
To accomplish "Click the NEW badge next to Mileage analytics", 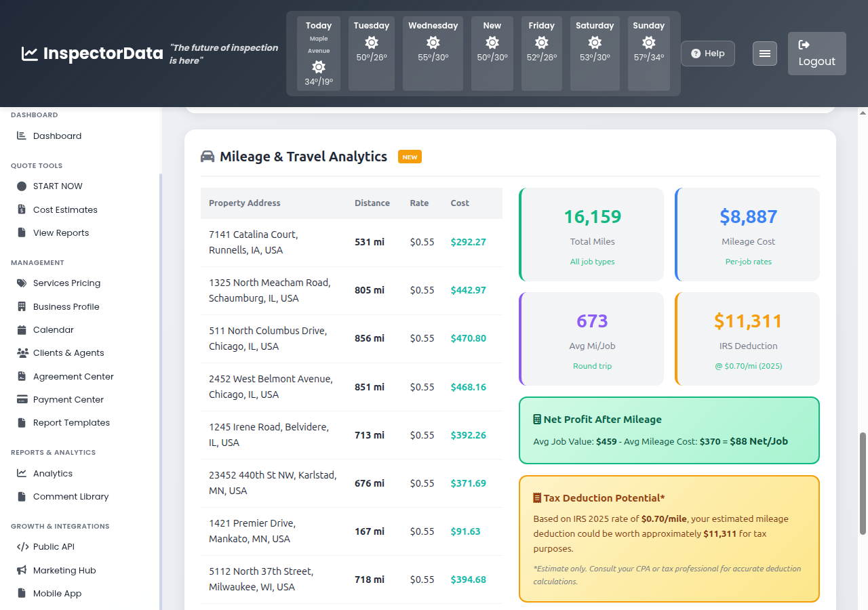I will pyautogui.click(x=410, y=156).
